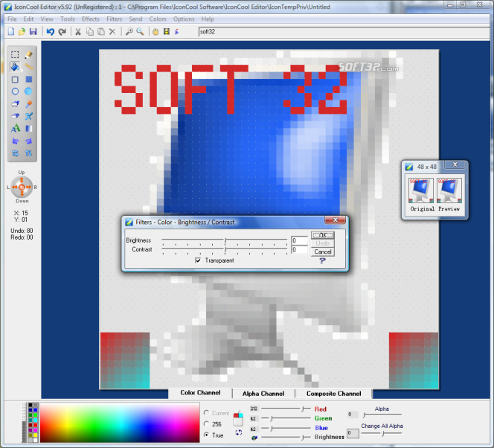Undo the last edit in toolbar
Screen dimensions: 494x448
pos(51,31)
